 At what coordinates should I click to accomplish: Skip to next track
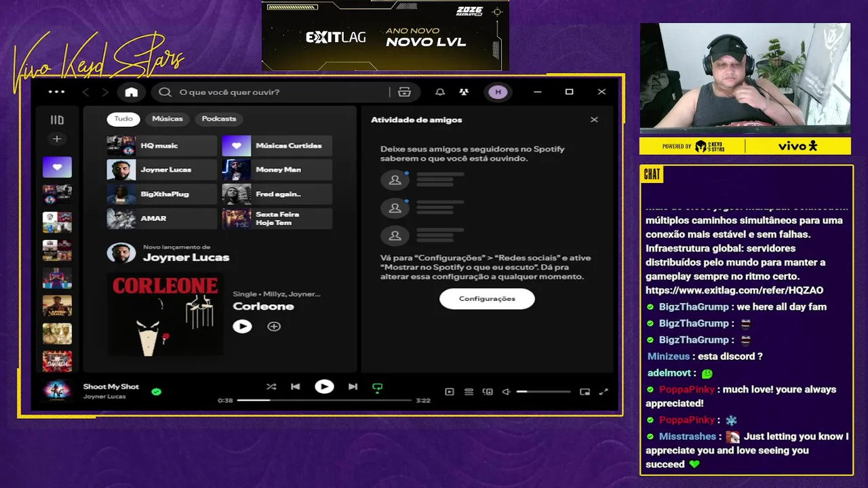(353, 387)
